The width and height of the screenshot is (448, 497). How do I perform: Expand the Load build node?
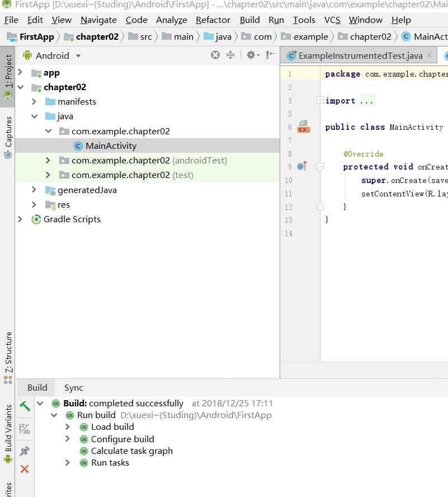(x=68, y=426)
